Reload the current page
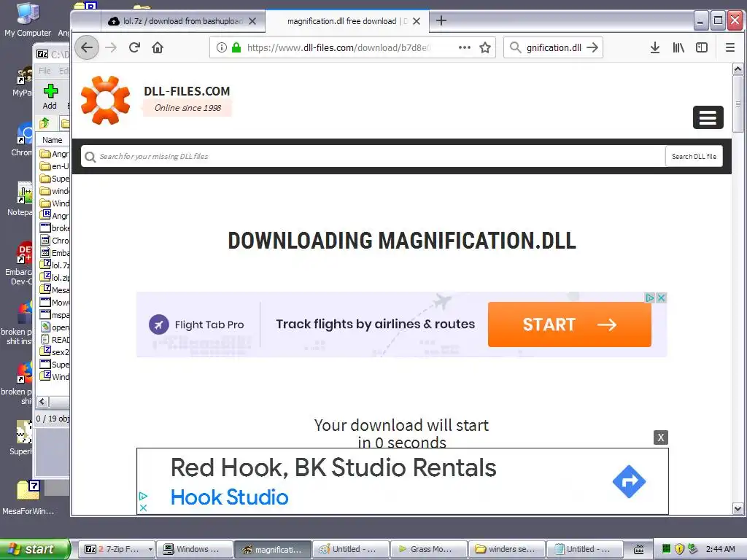The width and height of the screenshot is (747, 560). pos(135,47)
